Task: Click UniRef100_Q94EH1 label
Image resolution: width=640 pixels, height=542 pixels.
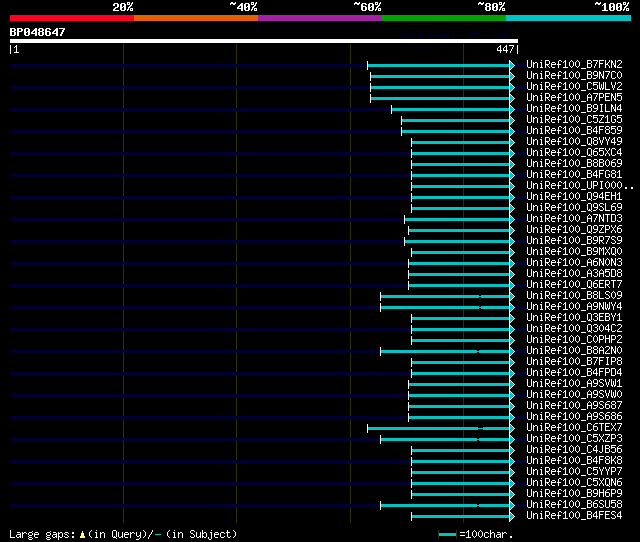Action: [574, 197]
